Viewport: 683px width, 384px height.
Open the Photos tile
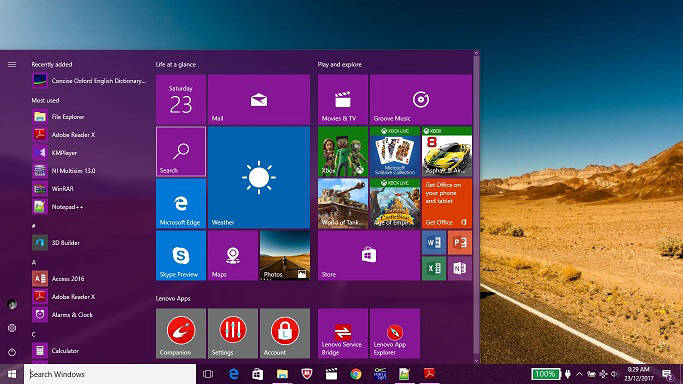click(285, 256)
